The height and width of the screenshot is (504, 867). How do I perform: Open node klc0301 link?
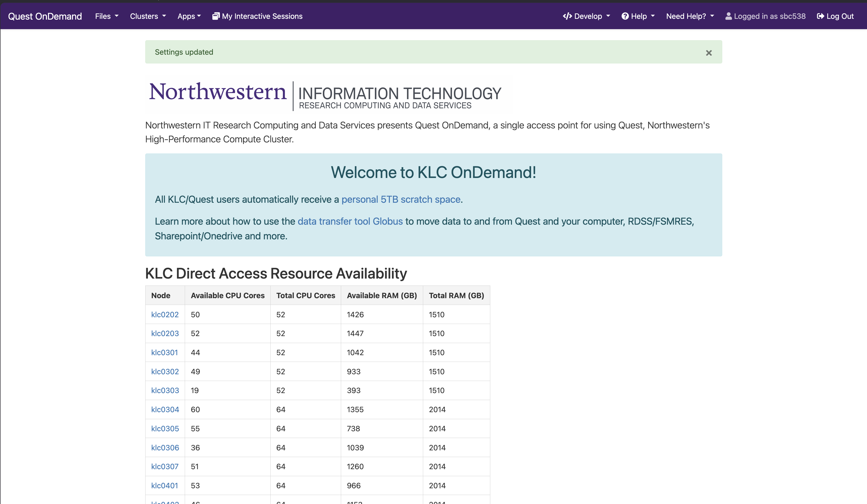[x=164, y=352]
